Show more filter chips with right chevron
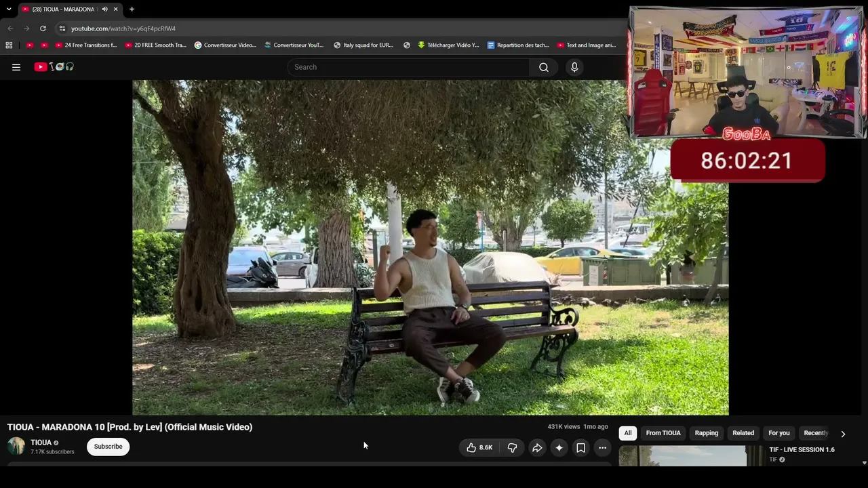Image resolution: width=868 pixels, height=488 pixels. [x=843, y=434]
